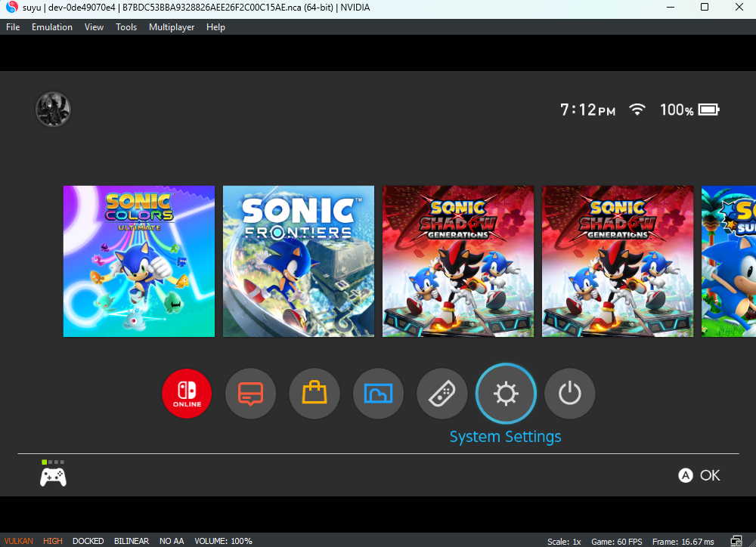Click the Power/Sleep Mode icon
Image resolution: width=756 pixels, height=547 pixels.
point(570,394)
